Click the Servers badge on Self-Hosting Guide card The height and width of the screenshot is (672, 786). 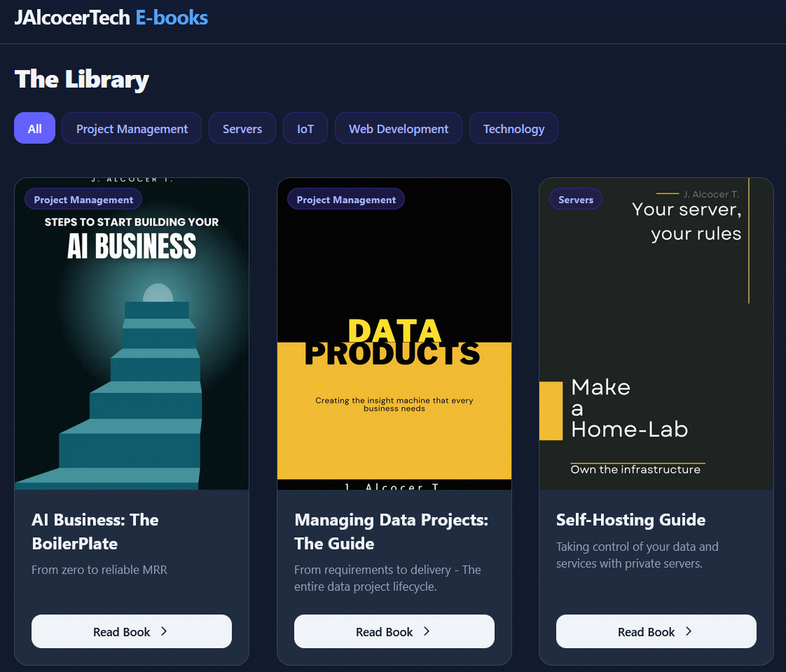tap(575, 198)
